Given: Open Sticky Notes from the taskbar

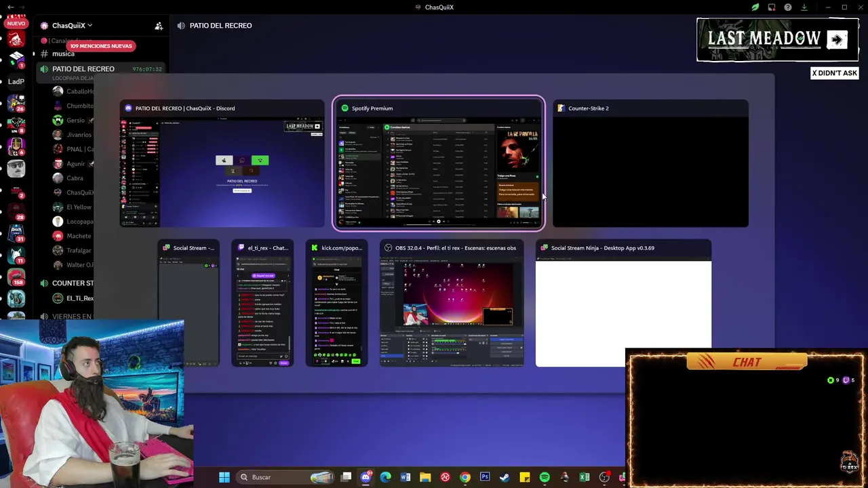Looking at the screenshot, I should [x=525, y=477].
